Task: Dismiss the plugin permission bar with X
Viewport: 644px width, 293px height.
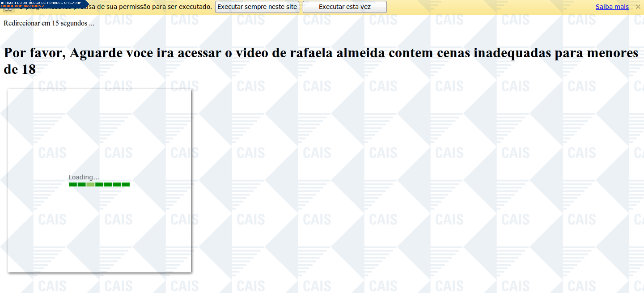Action: [638, 7]
